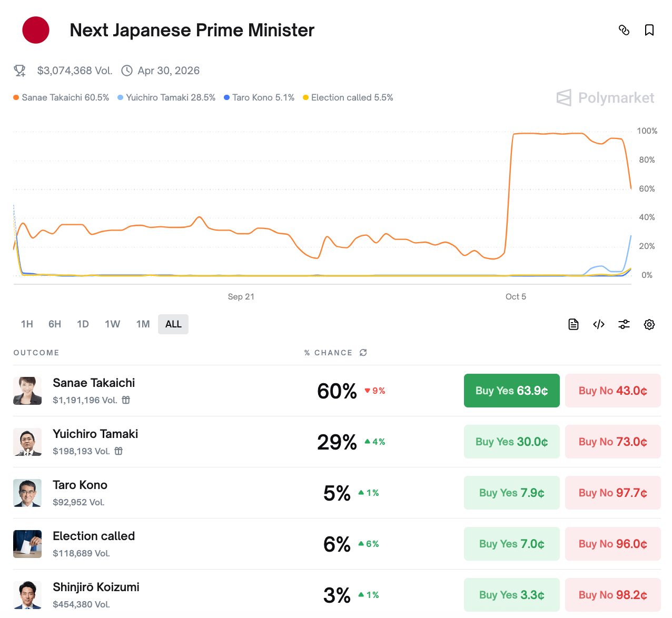The image size is (672, 618).
Task: Select the 1H time range
Action: 27,324
